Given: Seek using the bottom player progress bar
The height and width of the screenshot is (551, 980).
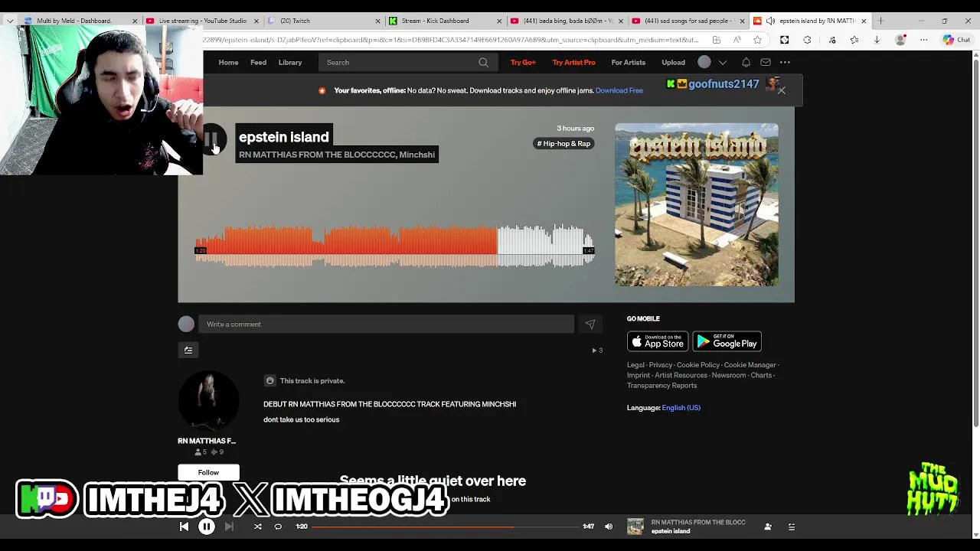Looking at the screenshot, I should click(x=446, y=527).
